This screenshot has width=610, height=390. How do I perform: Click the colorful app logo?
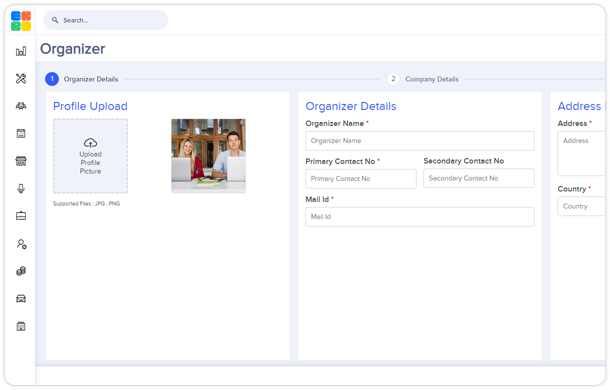coord(21,21)
